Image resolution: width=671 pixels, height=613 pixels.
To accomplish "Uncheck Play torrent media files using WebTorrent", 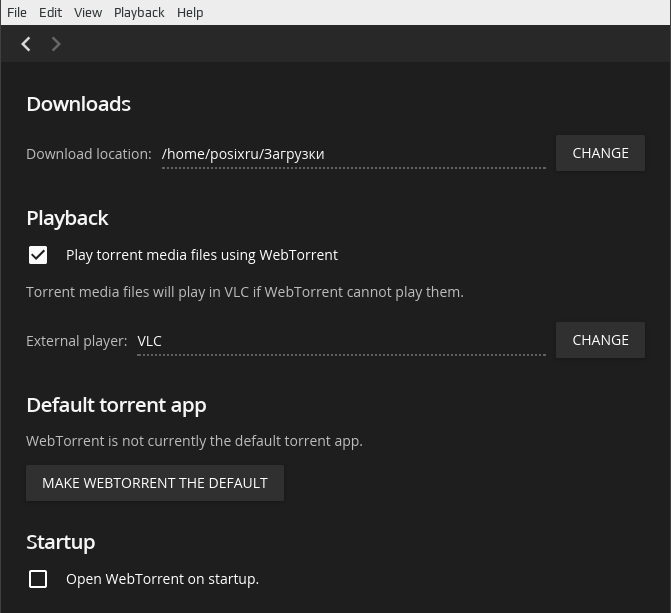I will click(x=38, y=255).
